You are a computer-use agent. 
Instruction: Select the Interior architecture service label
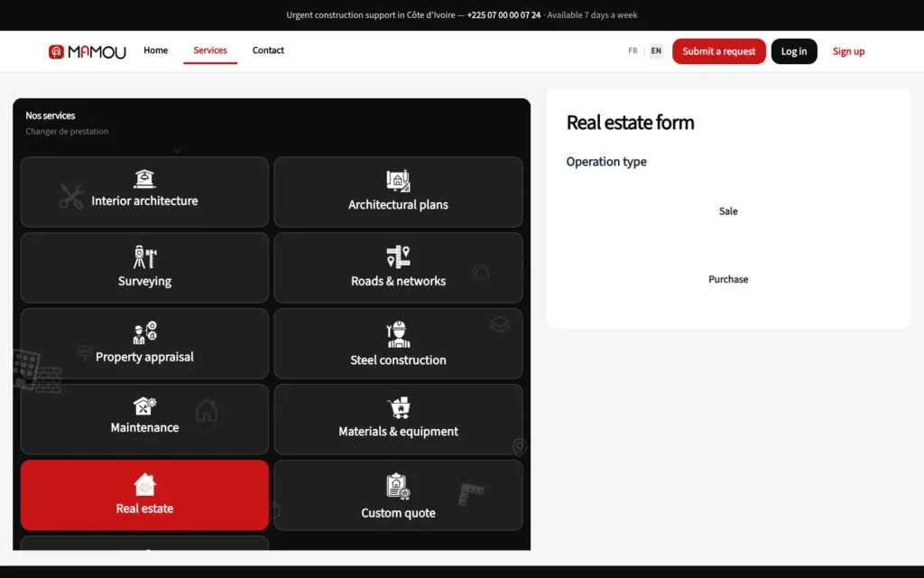[144, 201]
